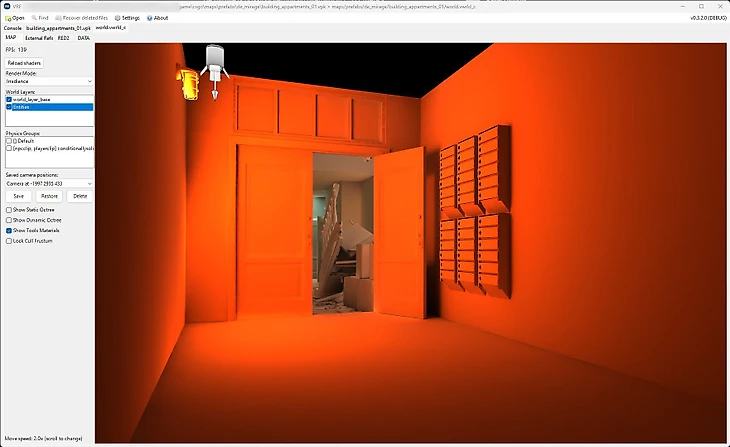The image size is (730, 447).
Task: Switch to the Console tab
Action: tap(12, 28)
